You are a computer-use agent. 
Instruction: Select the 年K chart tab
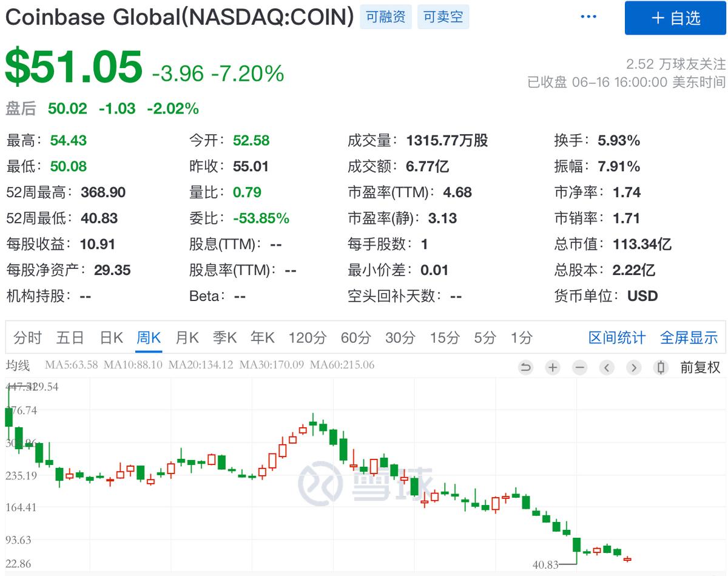[263, 337]
